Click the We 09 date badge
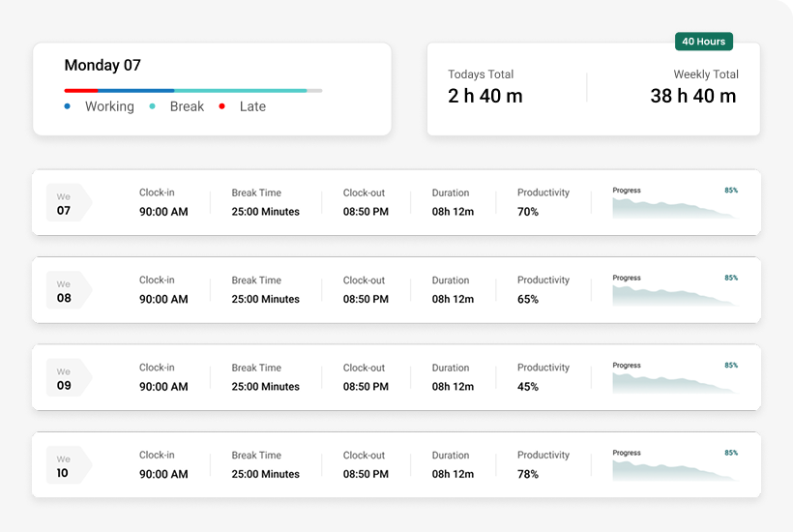 [x=66, y=378]
